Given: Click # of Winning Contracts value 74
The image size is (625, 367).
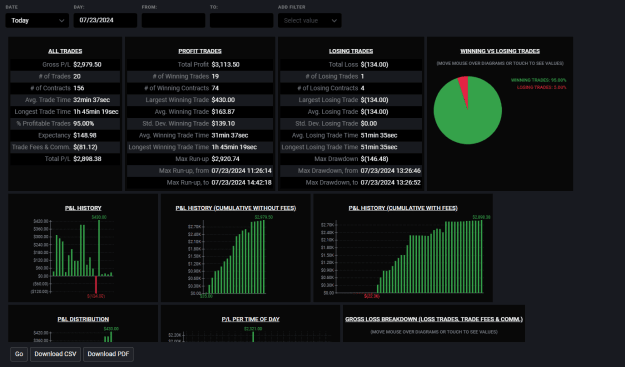Looking at the screenshot, I should (x=215, y=88).
